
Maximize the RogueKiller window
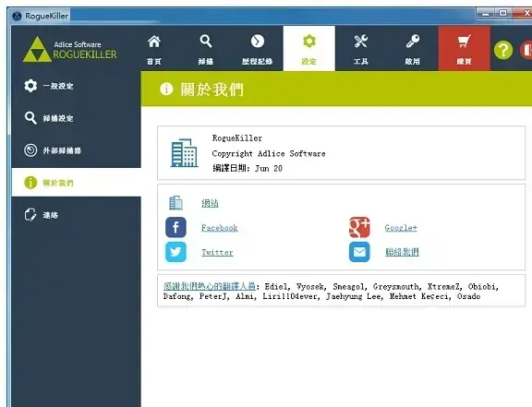pyautogui.click(x=503, y=13)
